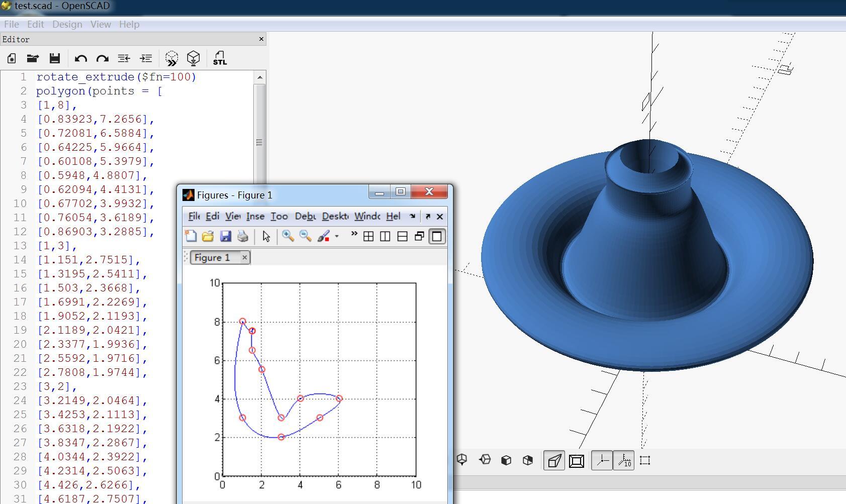Save the SCAD file with the save icon
This screenshot has height=504, width=846.
tap(55, 58)
